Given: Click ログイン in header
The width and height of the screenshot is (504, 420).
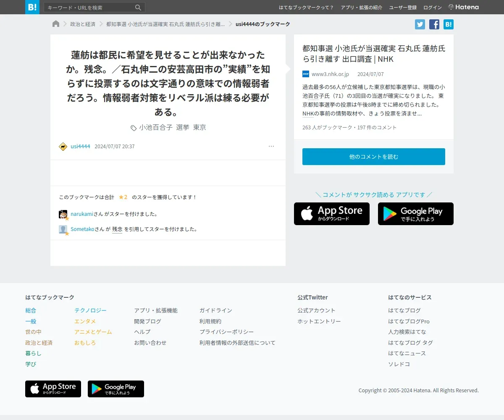Looking at the screenshot, I should coord(433,8).
